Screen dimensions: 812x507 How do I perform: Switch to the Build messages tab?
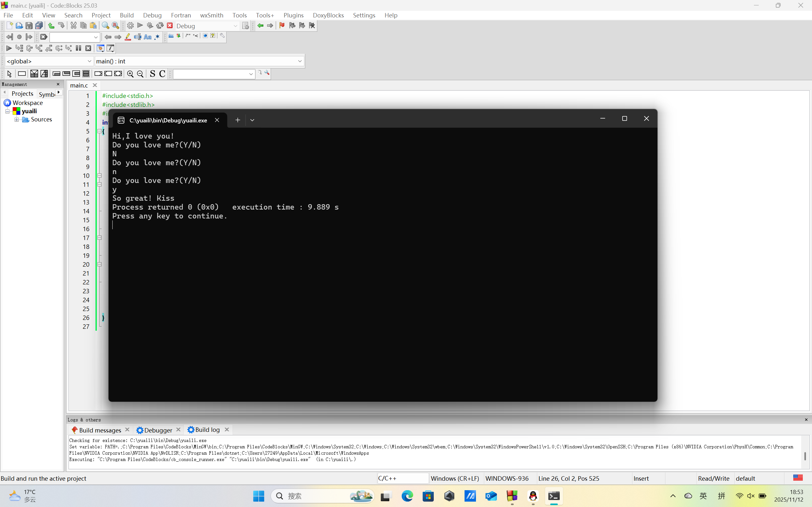[100, 430]
